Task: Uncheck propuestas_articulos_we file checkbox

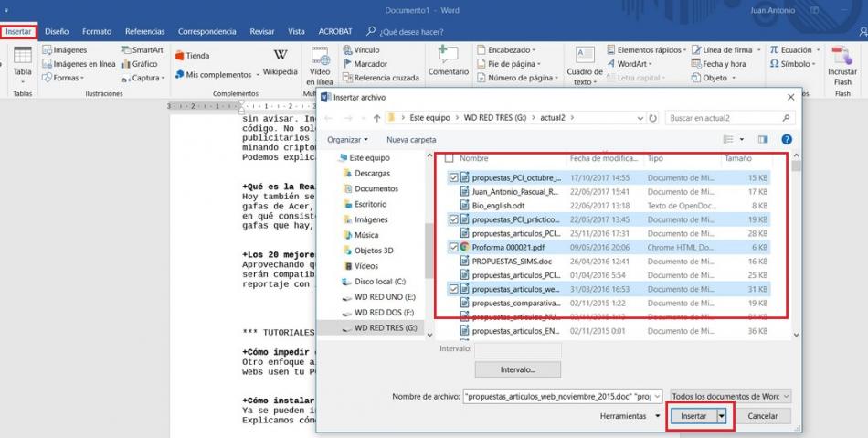Action: pyautogui.click(x=454, y=289)
